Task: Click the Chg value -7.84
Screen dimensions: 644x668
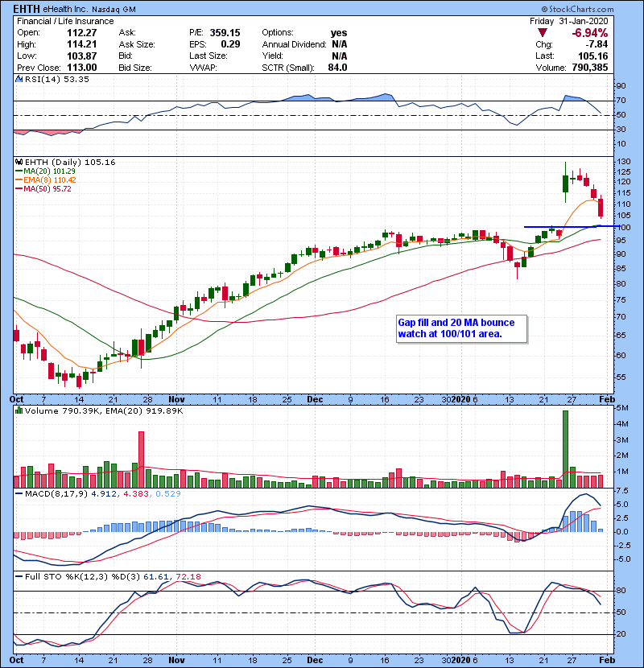Action: click(x=597, y=44)
